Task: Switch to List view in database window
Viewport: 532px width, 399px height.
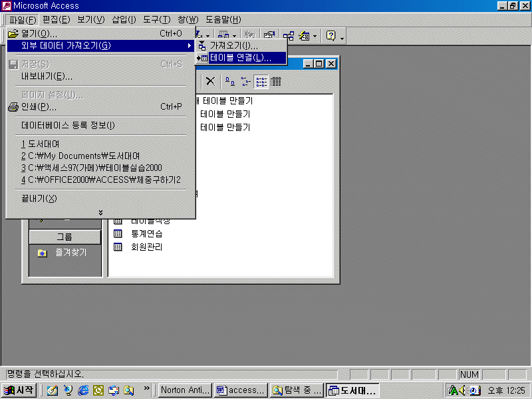Action: pyautogui.click(x=261, y=81)
